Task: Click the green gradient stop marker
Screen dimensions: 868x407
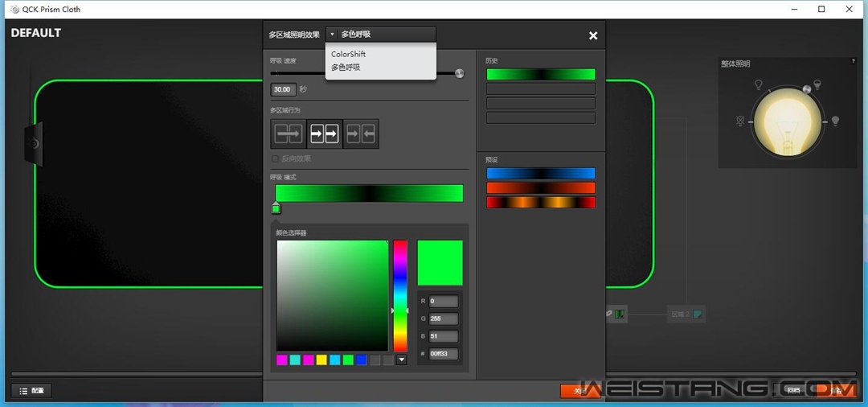Action: [x=276, y=208]
